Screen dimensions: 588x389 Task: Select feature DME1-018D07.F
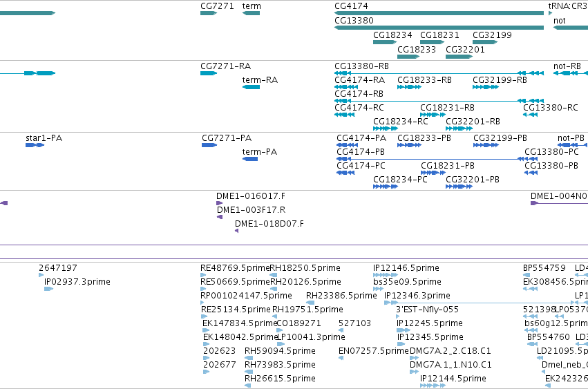(236, 231)
